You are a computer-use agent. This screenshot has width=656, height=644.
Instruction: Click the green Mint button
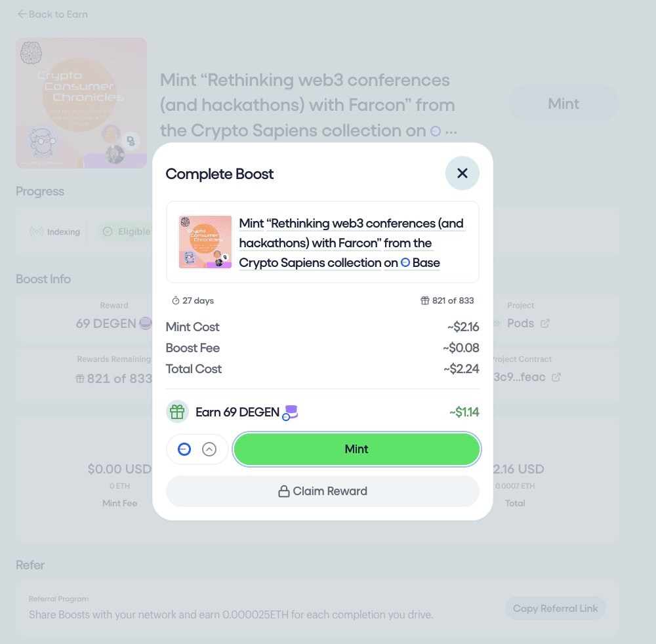(356, 449)
